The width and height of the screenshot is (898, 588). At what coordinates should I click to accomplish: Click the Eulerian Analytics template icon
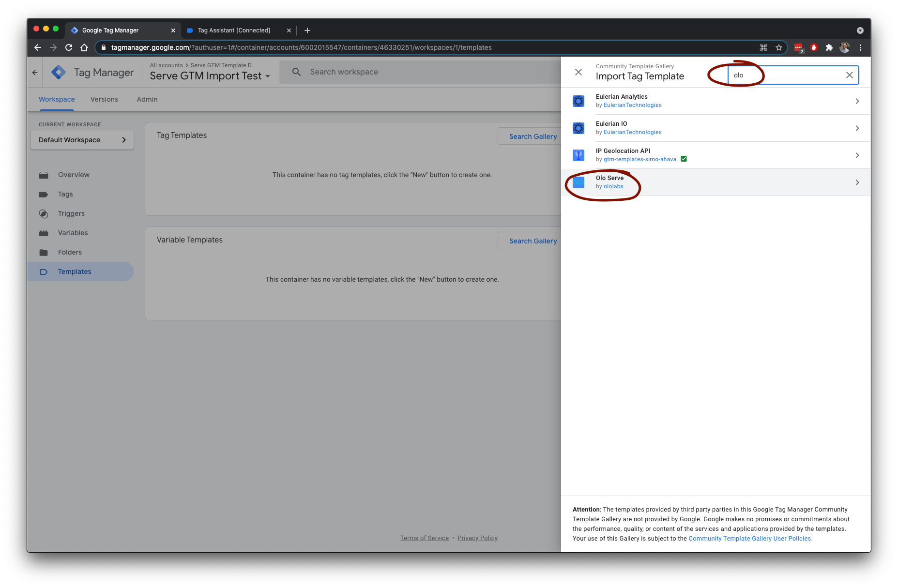[x=578, y=101]
